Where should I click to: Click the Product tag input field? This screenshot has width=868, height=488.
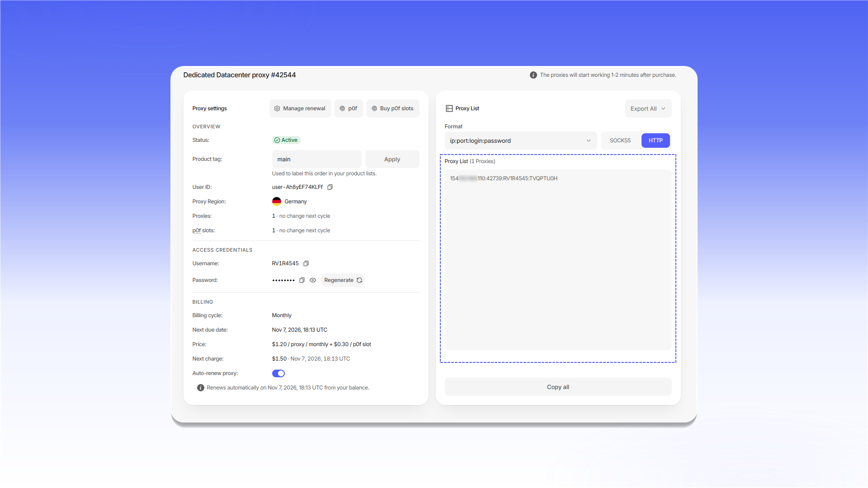(317, 159)
